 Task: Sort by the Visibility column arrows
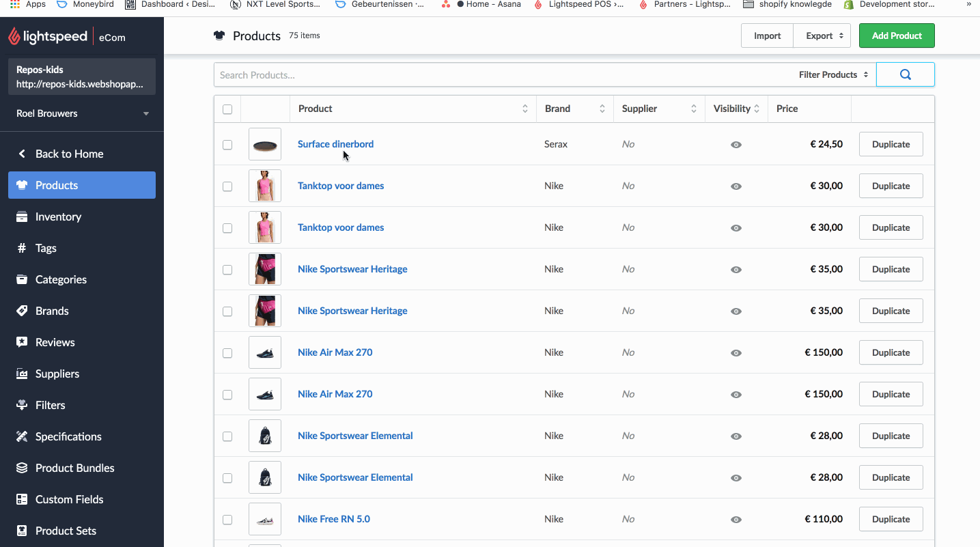coord(757,109)
